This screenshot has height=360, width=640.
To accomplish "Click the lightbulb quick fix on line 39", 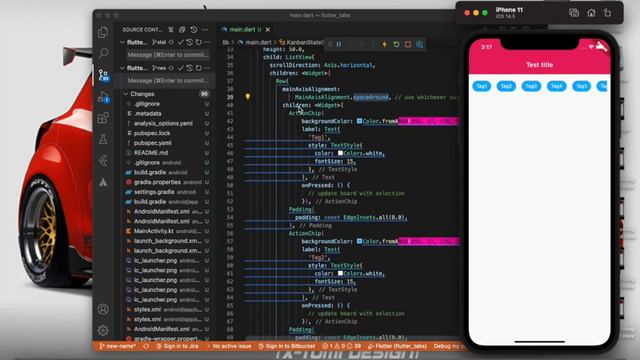I will [x=247, y=97].
